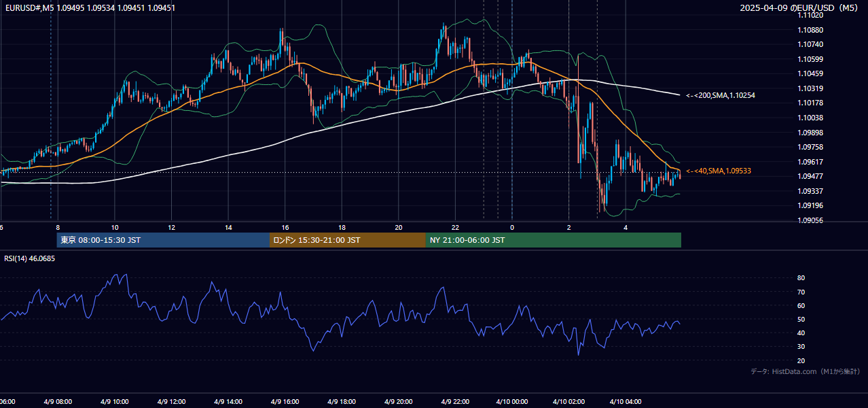Image resolution: width=868 pixels, height=408 pixels.
Task: Click price axis label 1.10599
Action: pos(811,59)
